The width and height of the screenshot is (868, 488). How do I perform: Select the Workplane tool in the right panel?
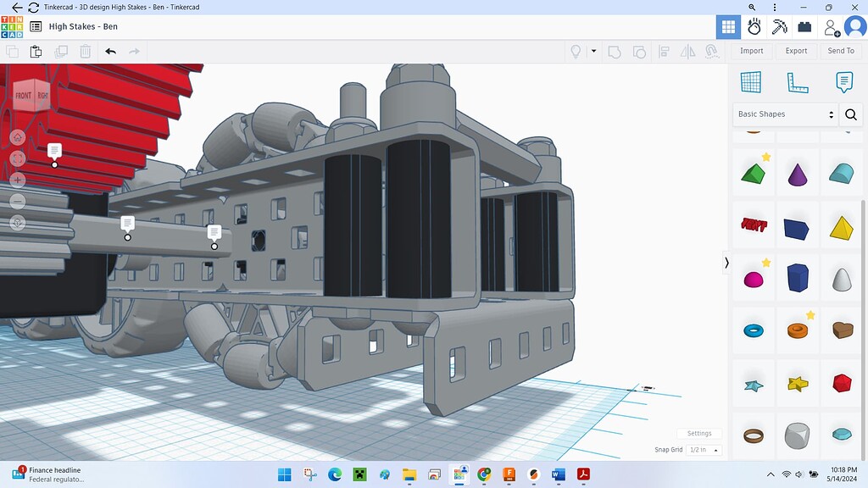[753, 82]
